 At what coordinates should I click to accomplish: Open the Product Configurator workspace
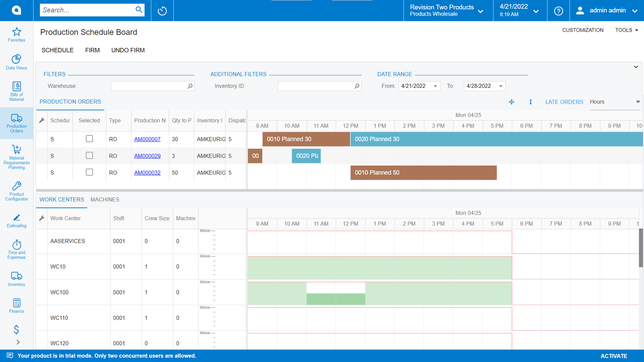coord(16,191)
